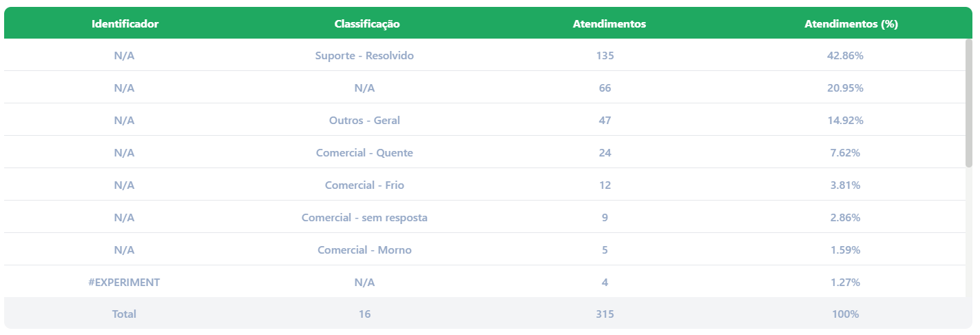The width and height of the screenshot is (980, 335).
Task: Click the 20.95% percentage cell
Action: tap(845, 88)
